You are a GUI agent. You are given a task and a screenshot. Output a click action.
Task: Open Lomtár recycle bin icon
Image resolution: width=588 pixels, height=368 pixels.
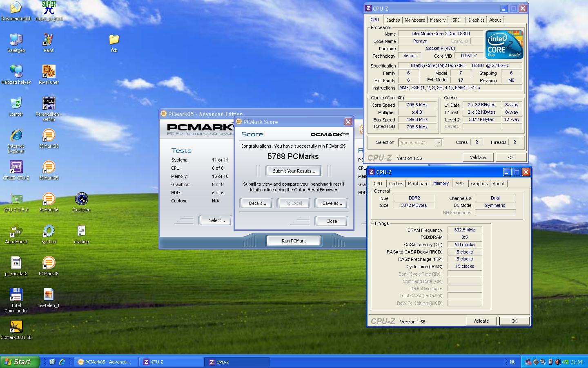point(16,106)
